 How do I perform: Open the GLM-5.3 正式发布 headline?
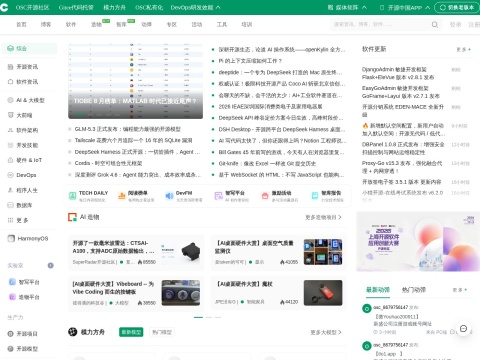pos(128,129)
